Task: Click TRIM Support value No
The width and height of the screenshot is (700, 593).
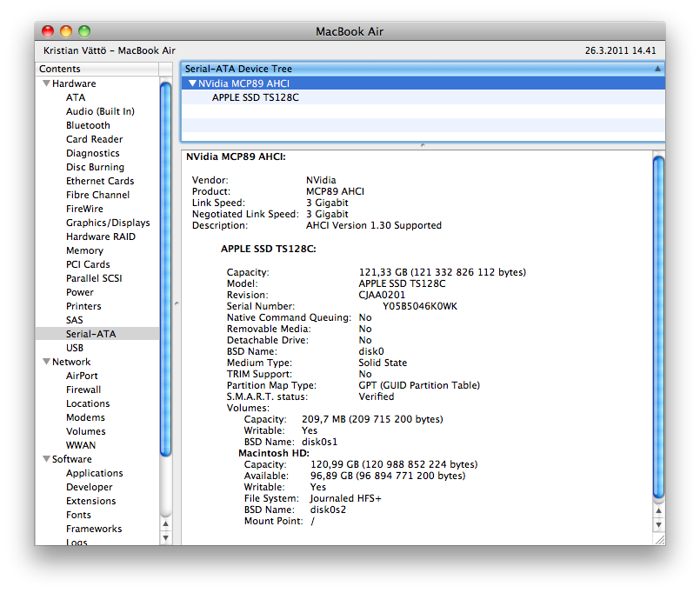Action: (x=365, y=374)
